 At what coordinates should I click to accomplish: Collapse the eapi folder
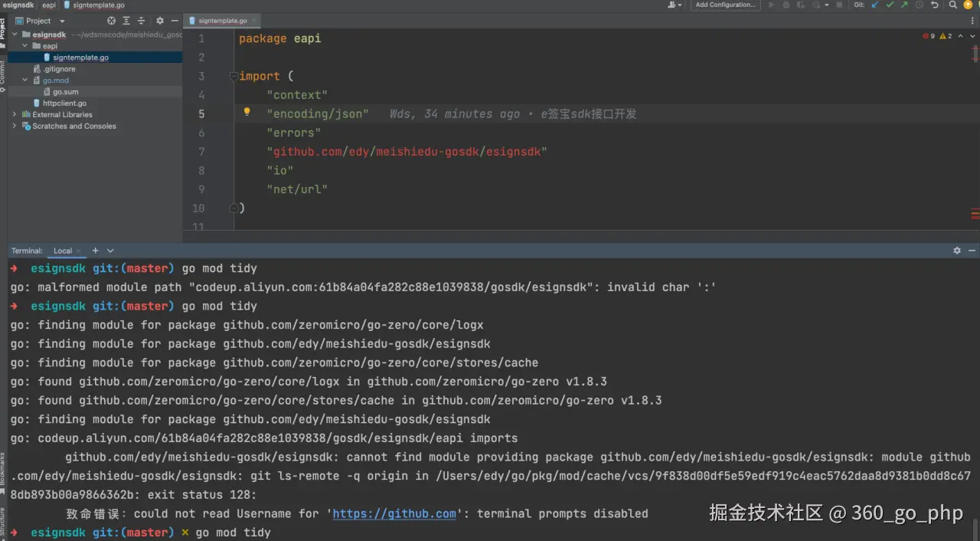[25, 46]
